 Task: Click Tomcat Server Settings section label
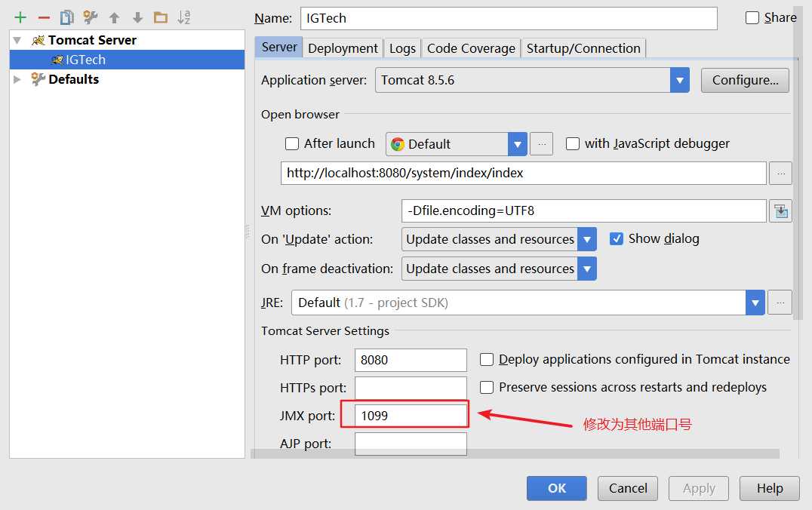pos(325,331)
